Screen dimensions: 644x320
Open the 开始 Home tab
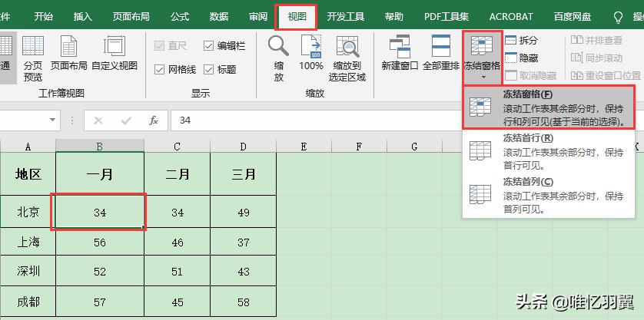pos(43,17)
